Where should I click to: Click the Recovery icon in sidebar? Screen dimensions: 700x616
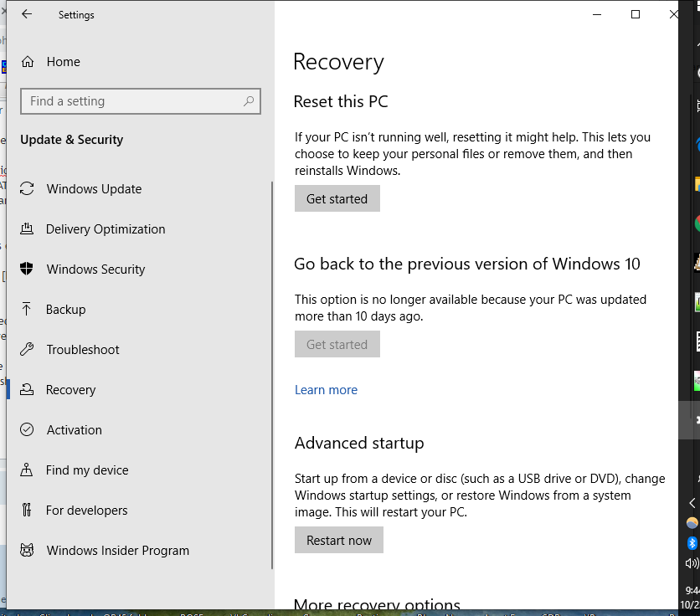[27, 389]
